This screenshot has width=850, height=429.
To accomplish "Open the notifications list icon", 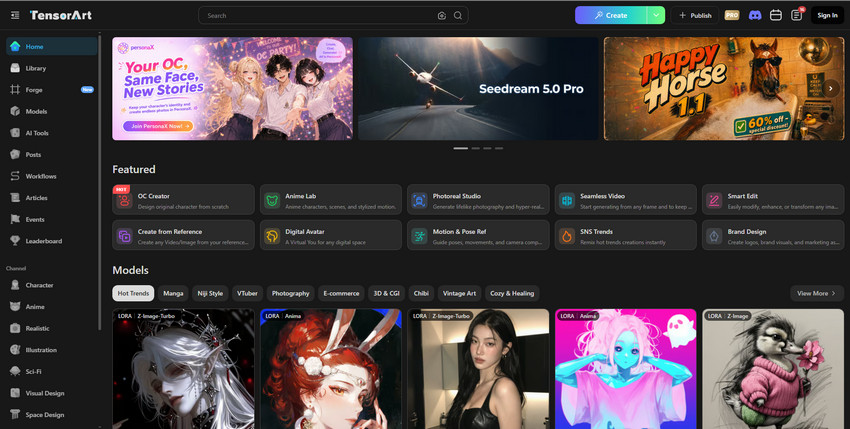I will (x=796, y=15).
